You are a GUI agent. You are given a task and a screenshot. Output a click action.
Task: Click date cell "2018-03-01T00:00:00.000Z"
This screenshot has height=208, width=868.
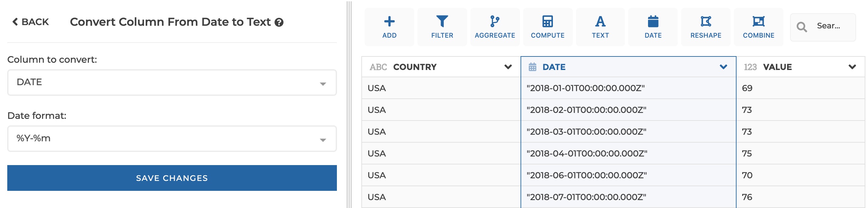pos(629,132)
